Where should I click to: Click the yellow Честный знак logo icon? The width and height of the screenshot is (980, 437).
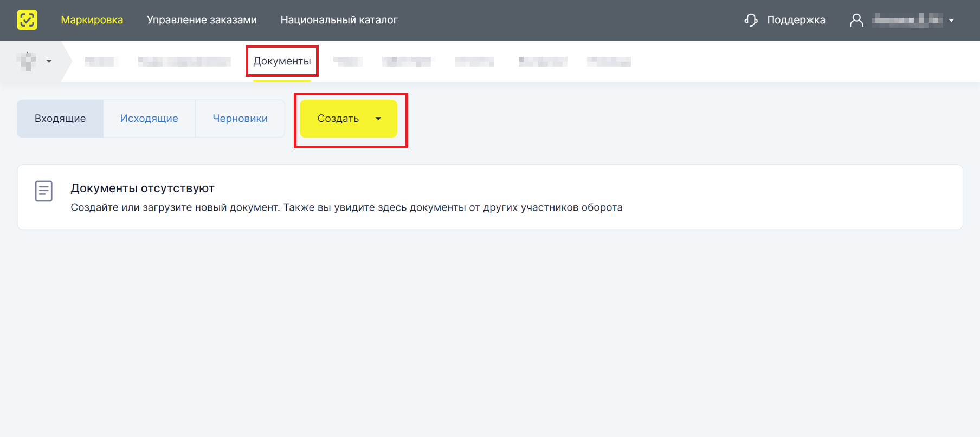(x=27, y=20)
